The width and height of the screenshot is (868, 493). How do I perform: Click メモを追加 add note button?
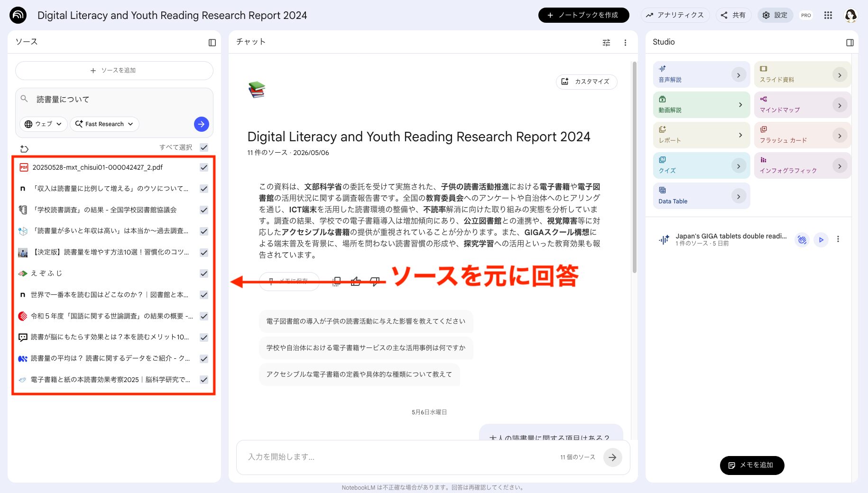[752, 466]
